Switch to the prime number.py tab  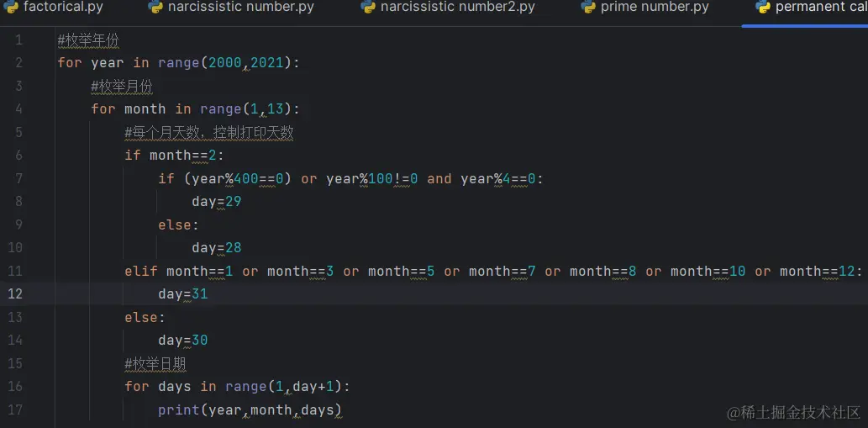[645, 8]
